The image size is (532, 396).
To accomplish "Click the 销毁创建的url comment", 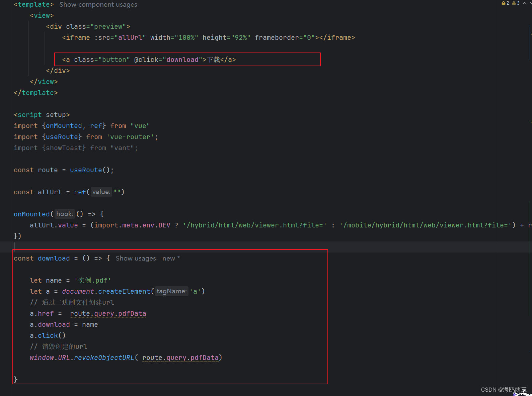I will [59, 347].
